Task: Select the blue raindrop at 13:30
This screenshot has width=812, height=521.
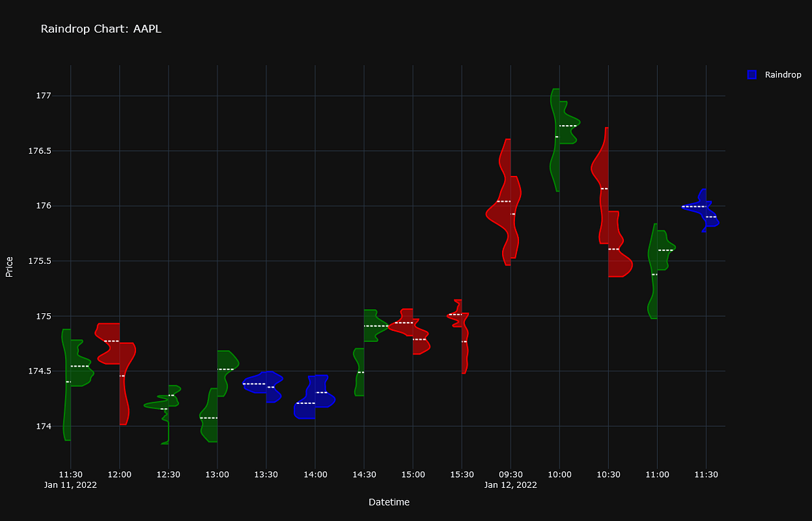Action: pyautogui.click(x=263, y=386)
